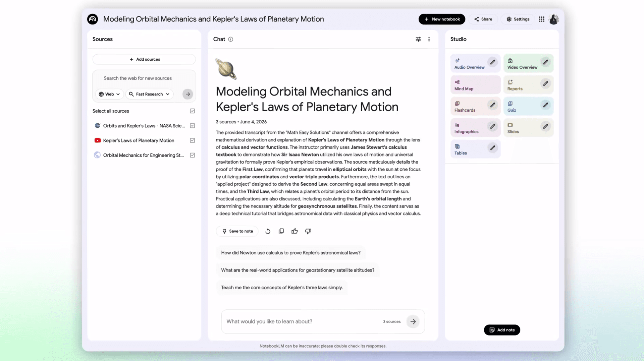The width and height of the screenshot is (644, 361).
Task: Ask about geostationary satellite altitudes suggestion
Action: coord(298,270)
